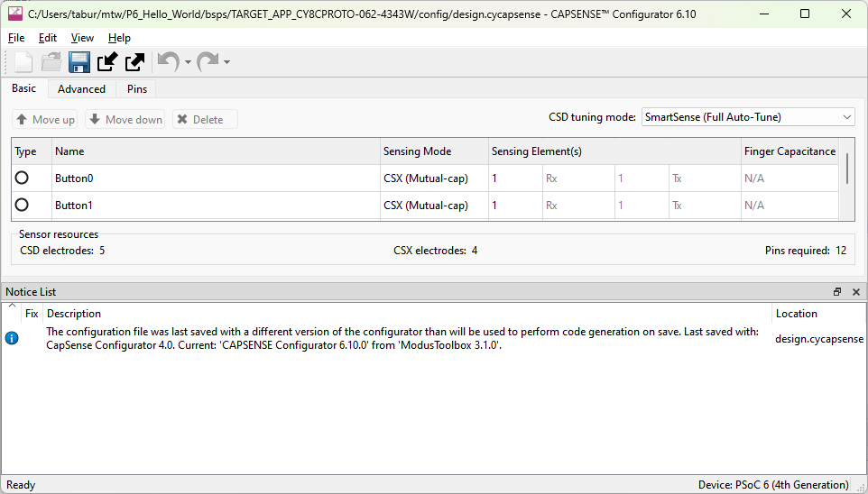The image size is (868, 494).
Task: Click the Type column header
Action: click(x=32, y=151)
